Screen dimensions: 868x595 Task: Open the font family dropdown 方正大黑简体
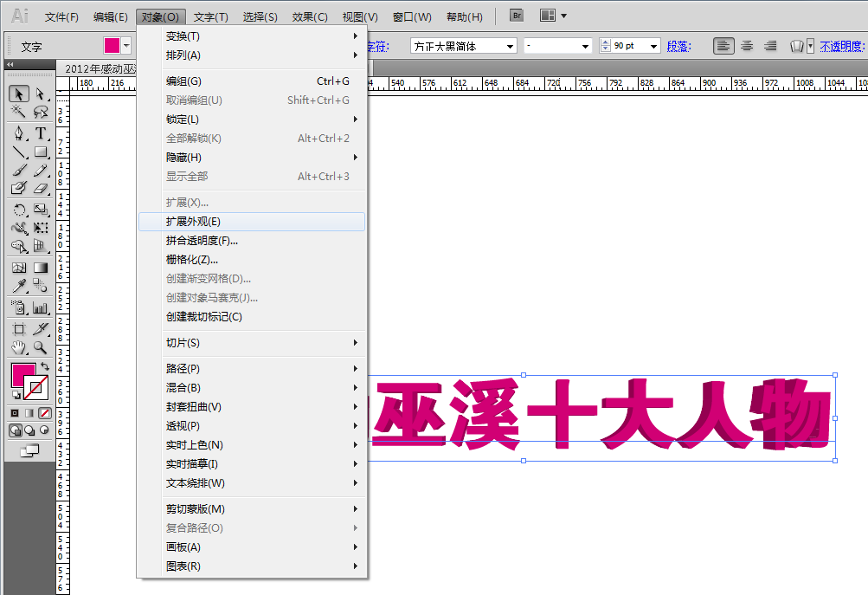510,46
